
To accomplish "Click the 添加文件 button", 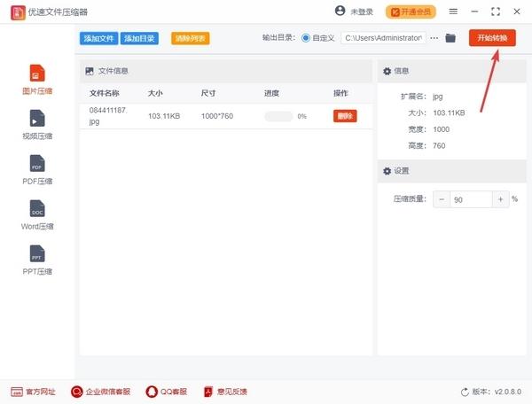I will pyautogui.click(x=98, y=38).
